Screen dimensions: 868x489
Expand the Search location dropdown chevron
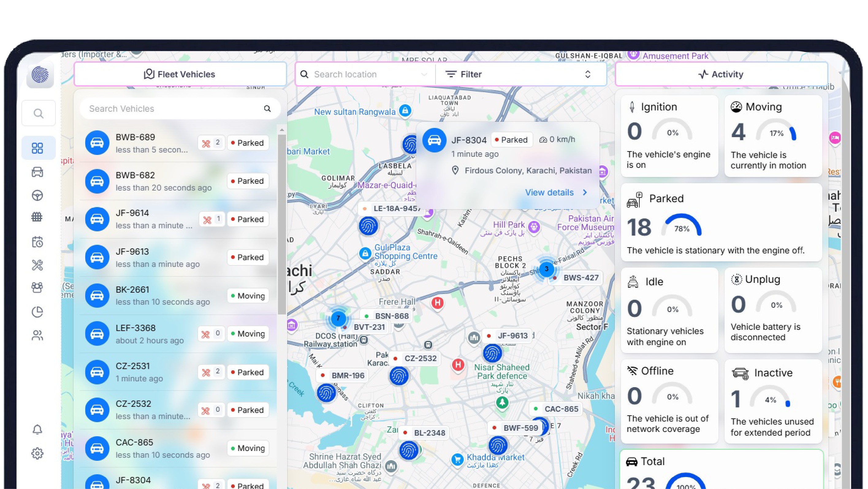424,74
